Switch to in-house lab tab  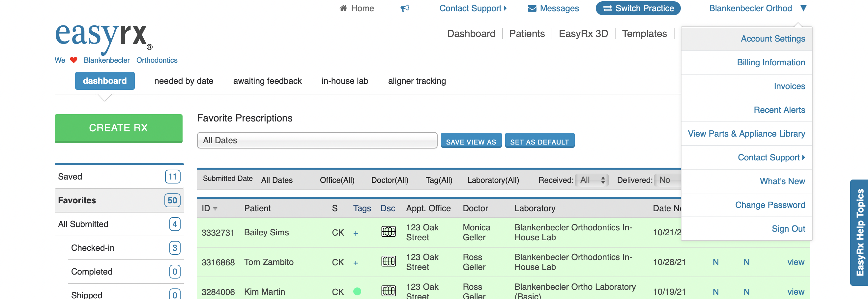pyautogui.click(x=345, y=81)
